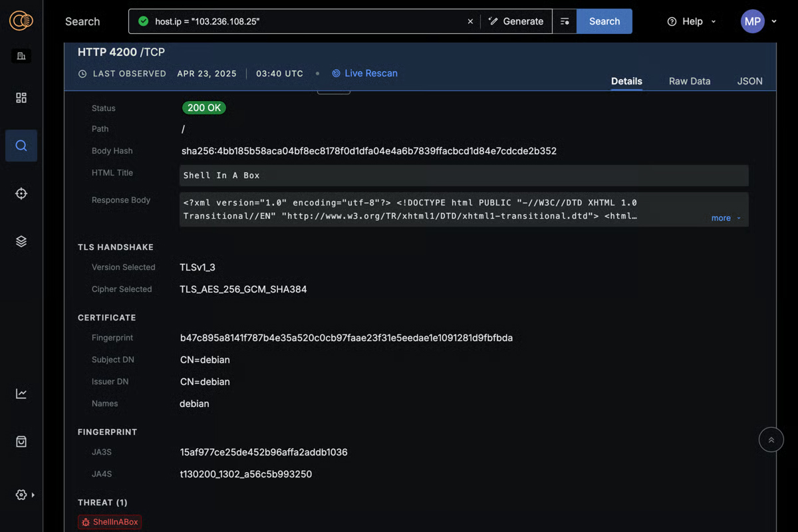798x532 pixels.
Task: Clear the host.ip search query with the X
Action: (470, 21)
